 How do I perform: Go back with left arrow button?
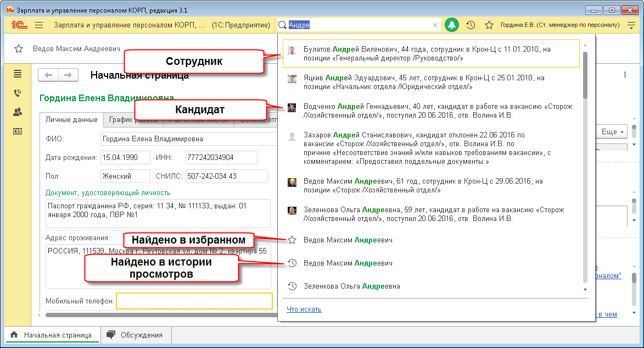[x=48, y=75]
